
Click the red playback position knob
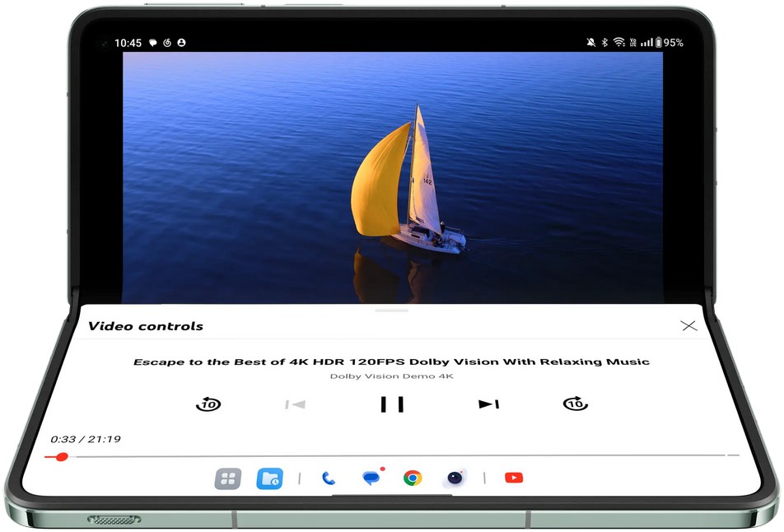coord(62,456)
